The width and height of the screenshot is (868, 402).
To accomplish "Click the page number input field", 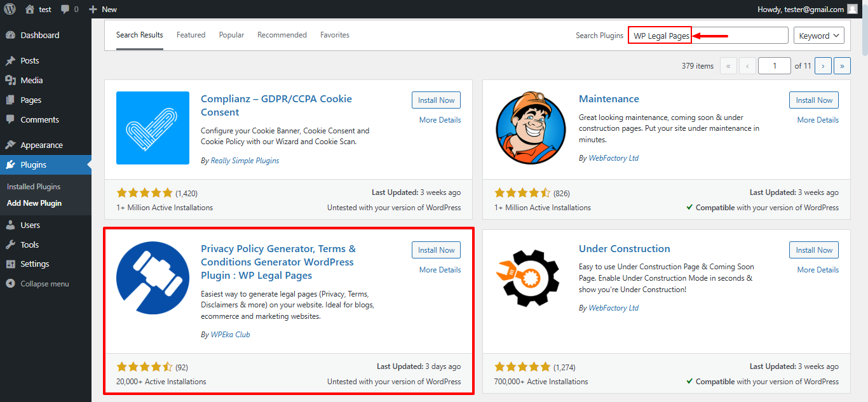I will click(x=774, y=65).
